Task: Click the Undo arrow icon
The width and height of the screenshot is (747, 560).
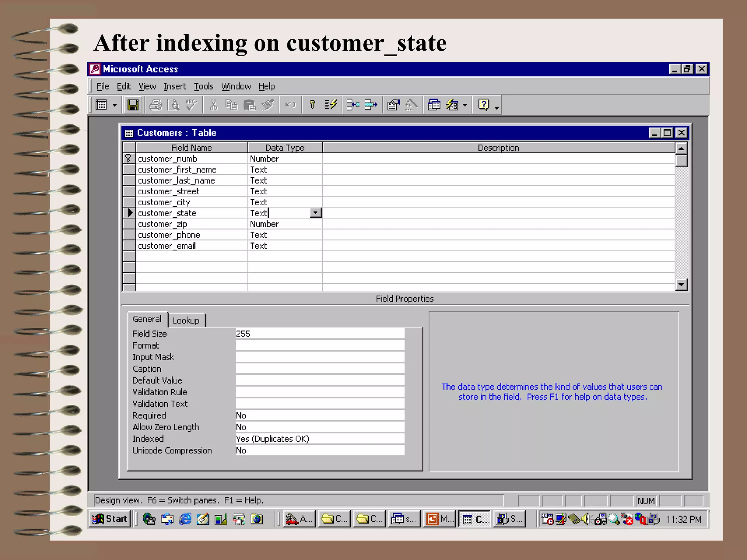Action: [290, 105]
